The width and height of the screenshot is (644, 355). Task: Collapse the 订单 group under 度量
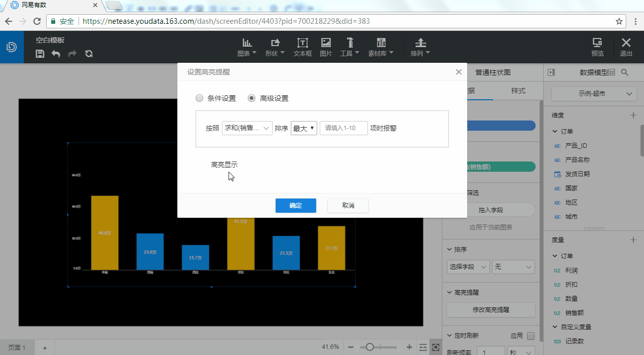(x=555, y=256)
